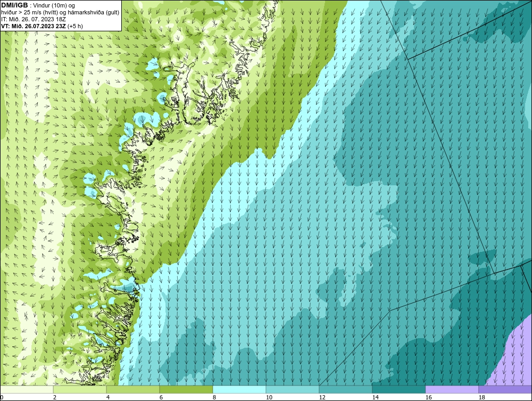Click the legend label 14
The height and width of the screenshot is (401, 532).
(x=375, y=397)
